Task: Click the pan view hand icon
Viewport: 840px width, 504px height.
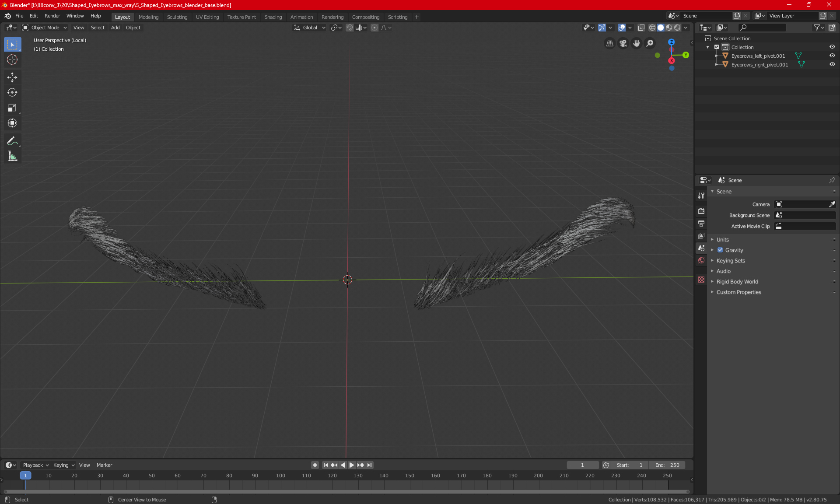Action: tap(637, 43)
